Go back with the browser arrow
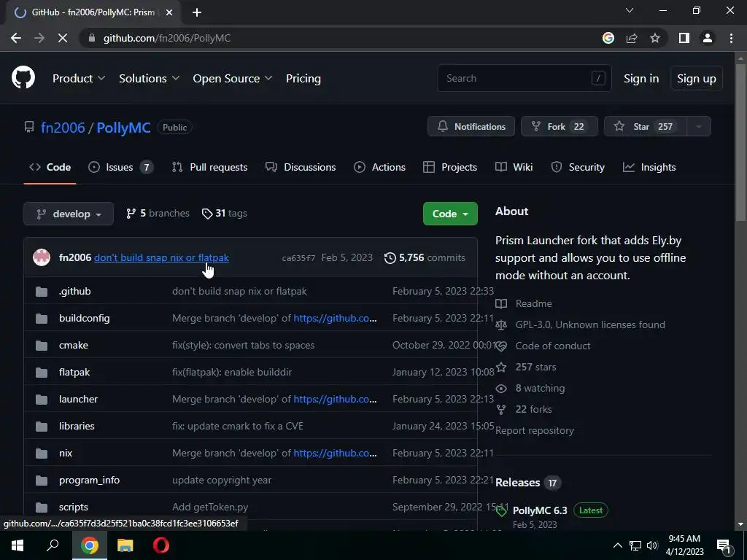 click(16, 38)
